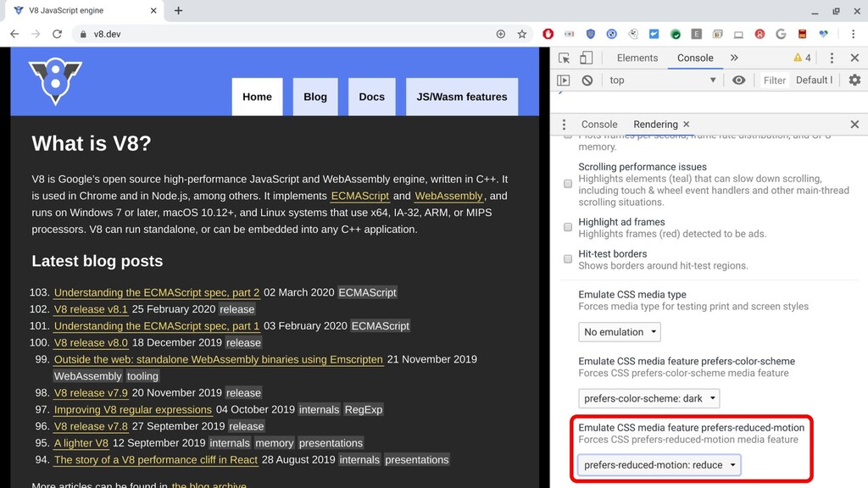Open the prefers-color-scheme: dark dropdown

coord(648,398)
